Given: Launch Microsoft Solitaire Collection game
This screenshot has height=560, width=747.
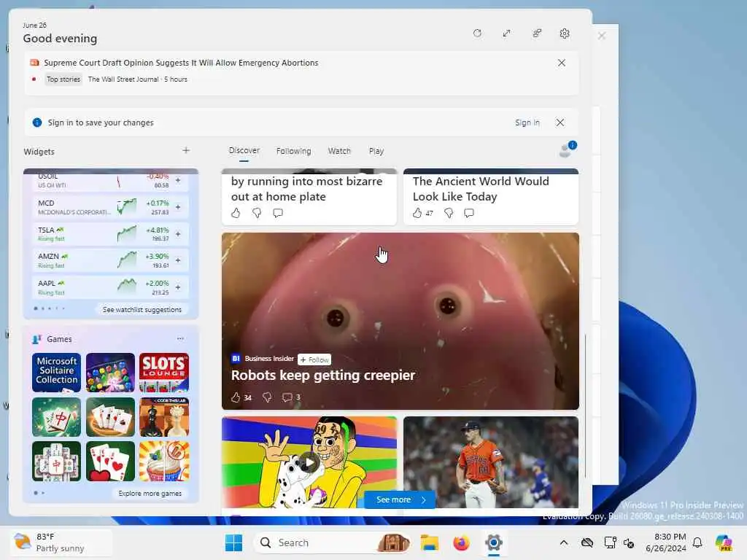Looking at the screenshot, I should click(56, 373).
